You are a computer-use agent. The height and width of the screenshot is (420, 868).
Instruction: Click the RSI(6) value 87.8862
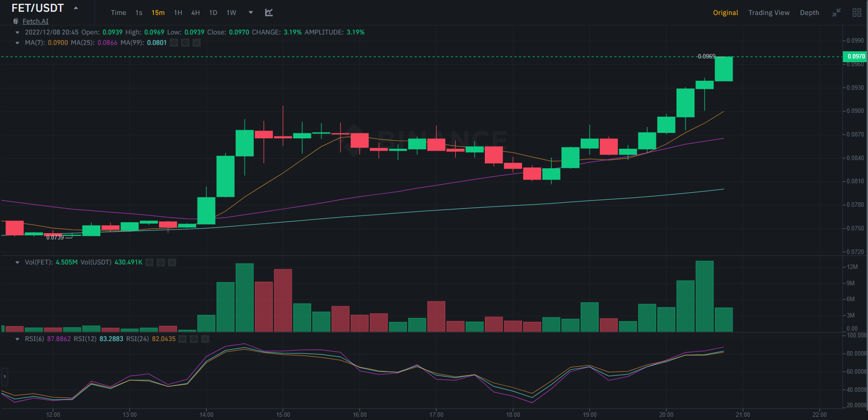click(59, 339)
